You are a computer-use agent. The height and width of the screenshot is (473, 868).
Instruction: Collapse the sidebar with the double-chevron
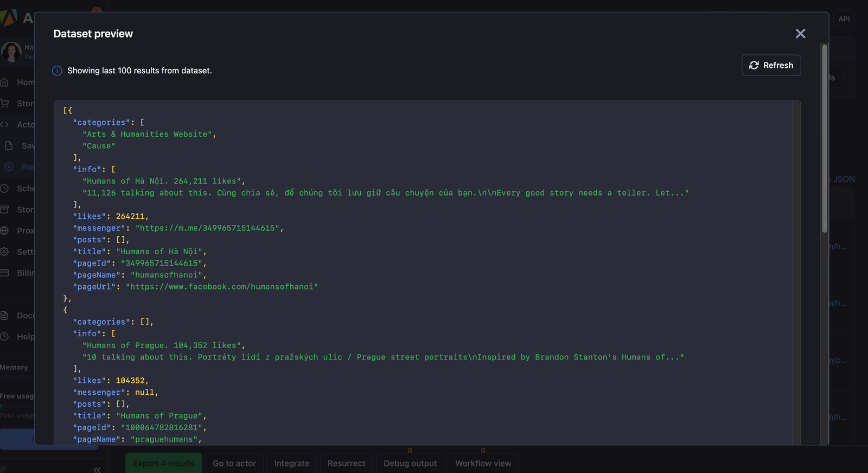click(x=97, y=470)
